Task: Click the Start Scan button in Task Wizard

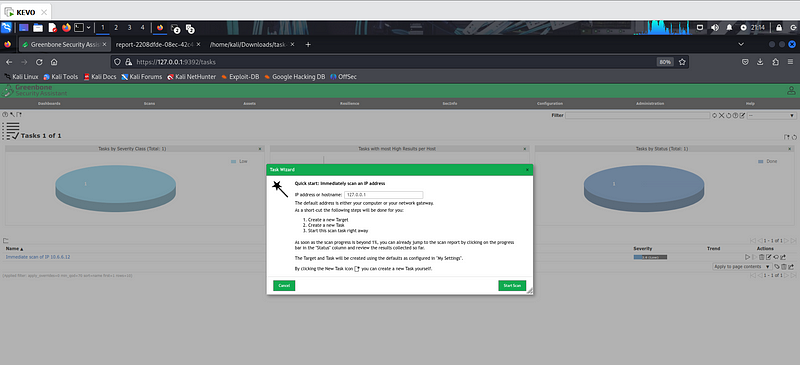Action: point(512,286)
